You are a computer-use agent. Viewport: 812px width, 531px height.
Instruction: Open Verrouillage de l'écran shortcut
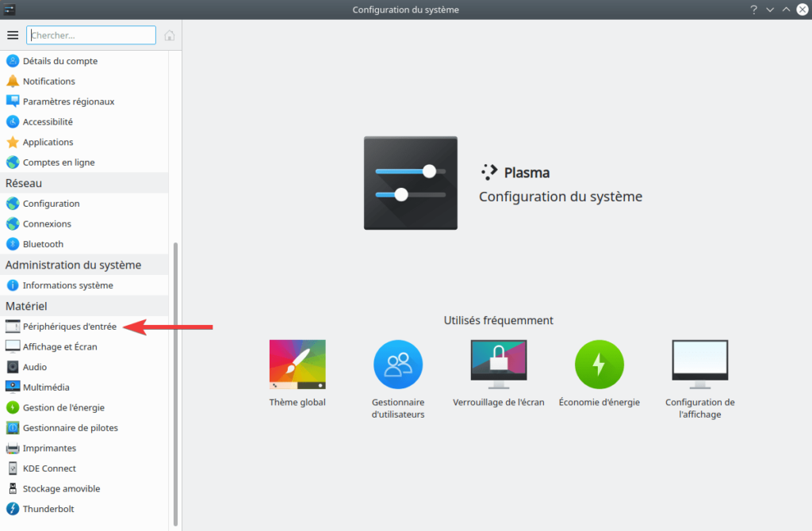498,373
